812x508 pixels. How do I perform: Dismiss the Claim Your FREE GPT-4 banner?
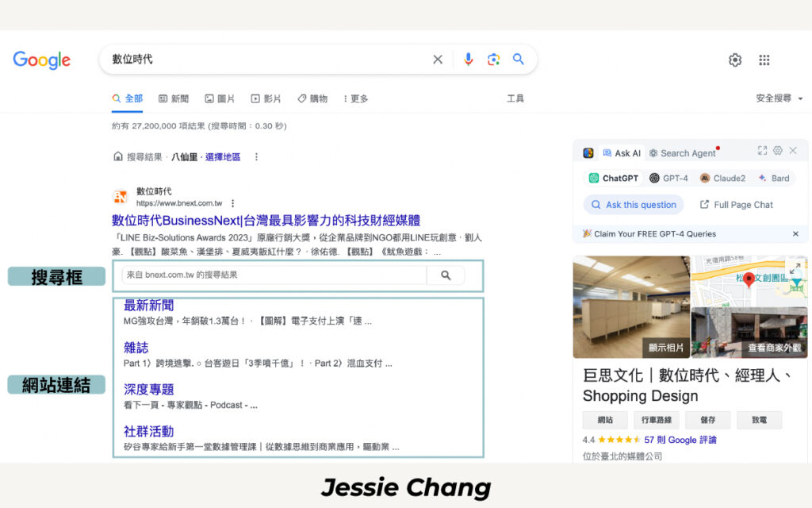click(795, 234)
